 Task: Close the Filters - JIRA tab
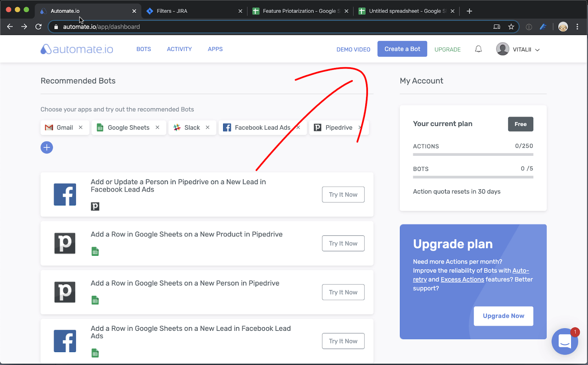(240, 11)
